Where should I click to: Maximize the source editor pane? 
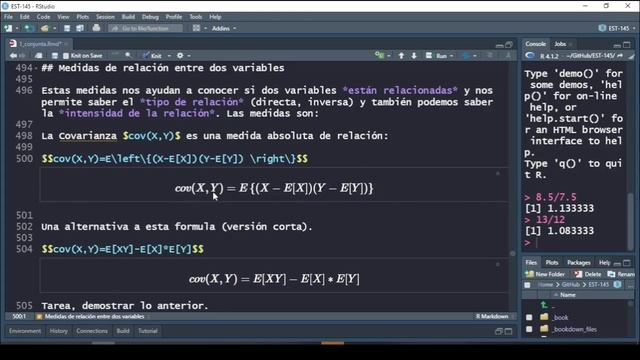pos(509,44)
